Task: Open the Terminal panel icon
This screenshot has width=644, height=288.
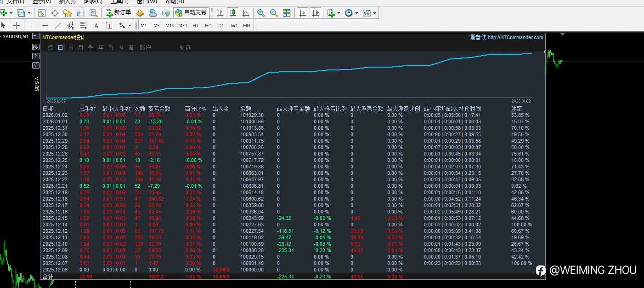Action: (80, 13)
